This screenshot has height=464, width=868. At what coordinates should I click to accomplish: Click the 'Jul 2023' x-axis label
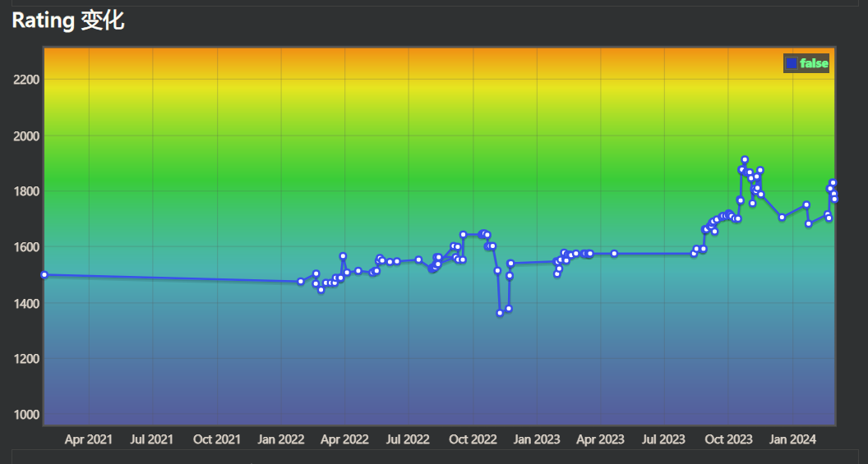pyautogui.click(x=663, y=439)
